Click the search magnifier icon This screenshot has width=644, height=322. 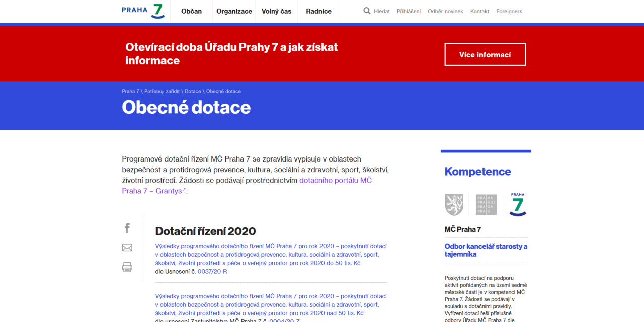(367, 11)
